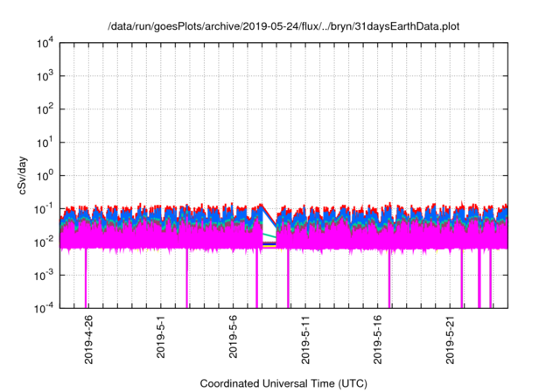This screenshot has width=560, height=392.
Task: Select the '2019-5-16' x-axis date label
Action: point(377,339)
